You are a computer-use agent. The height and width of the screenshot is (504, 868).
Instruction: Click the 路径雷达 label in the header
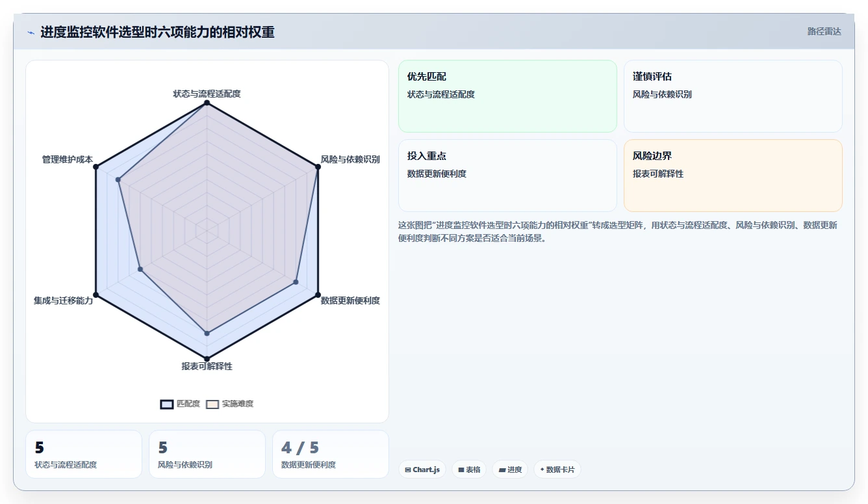[x=824, y=31]
